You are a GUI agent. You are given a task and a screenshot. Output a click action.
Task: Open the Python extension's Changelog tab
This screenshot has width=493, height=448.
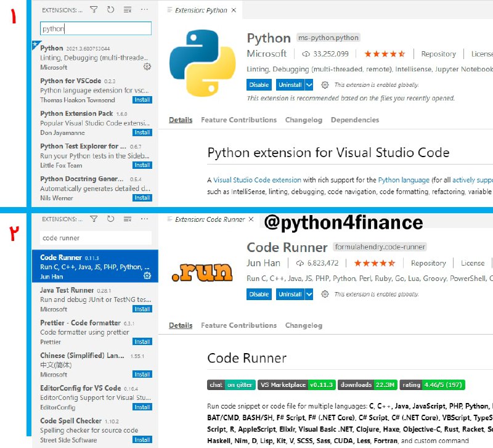(304, 120)
